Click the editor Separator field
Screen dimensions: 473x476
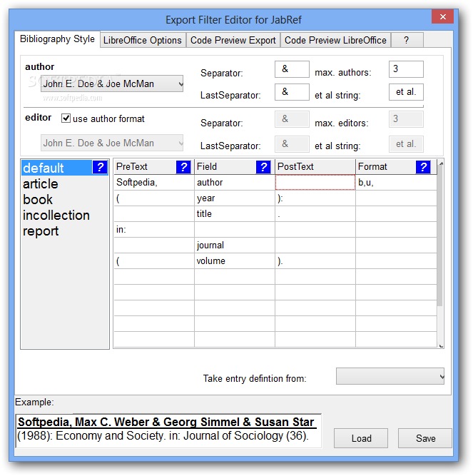[292, 119]
